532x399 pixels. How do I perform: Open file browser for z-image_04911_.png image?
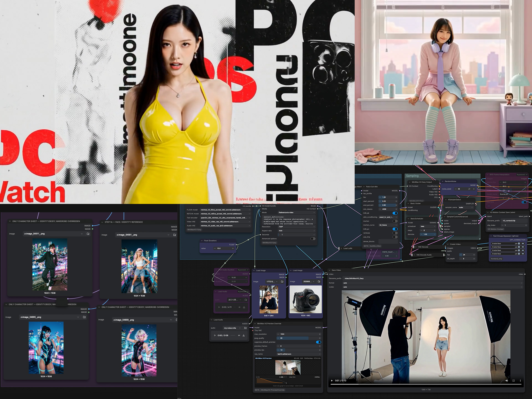point(88,234)
